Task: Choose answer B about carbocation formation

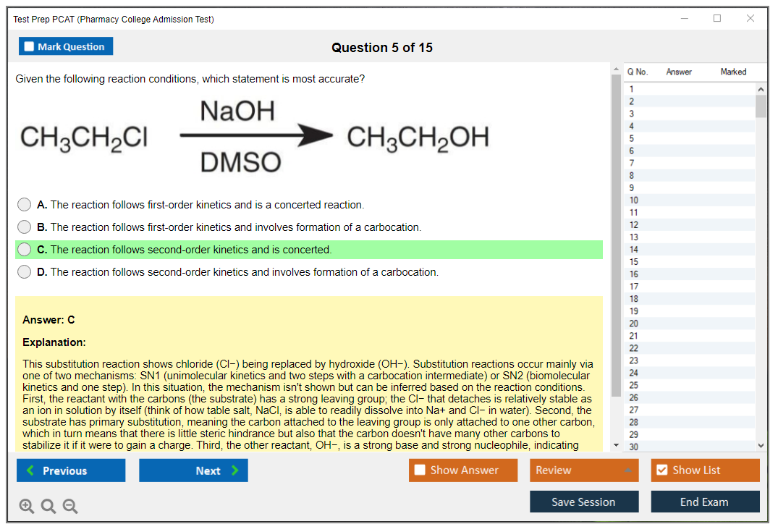Action: (25, 227)
